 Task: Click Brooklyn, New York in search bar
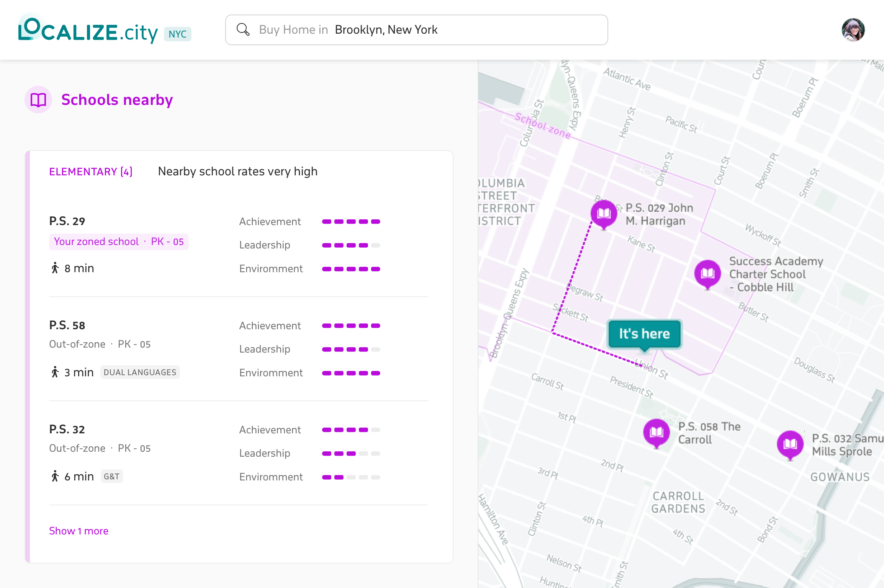click(386, 30)
